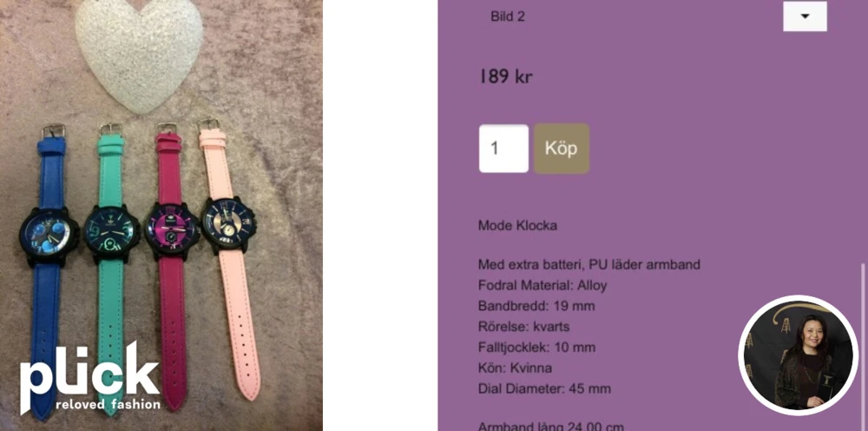
Task: Click the magenta watch's dial face
Action: [x=171, y=230]
